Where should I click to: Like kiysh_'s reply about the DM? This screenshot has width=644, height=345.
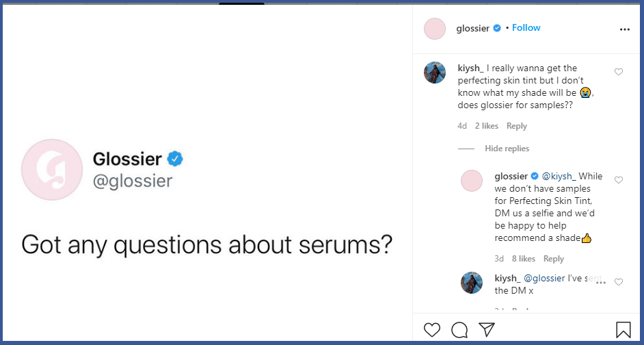(x=619, y=282)
